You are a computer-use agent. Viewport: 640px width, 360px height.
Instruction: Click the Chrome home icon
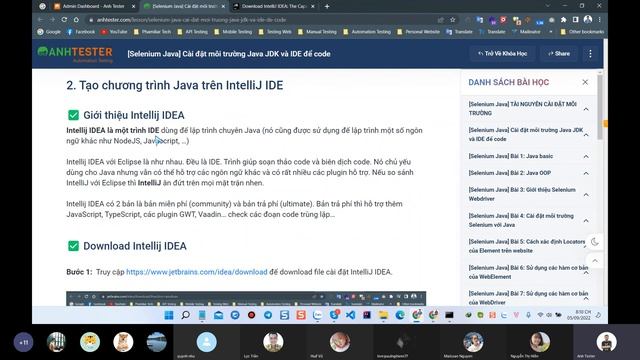coord(76,20)
